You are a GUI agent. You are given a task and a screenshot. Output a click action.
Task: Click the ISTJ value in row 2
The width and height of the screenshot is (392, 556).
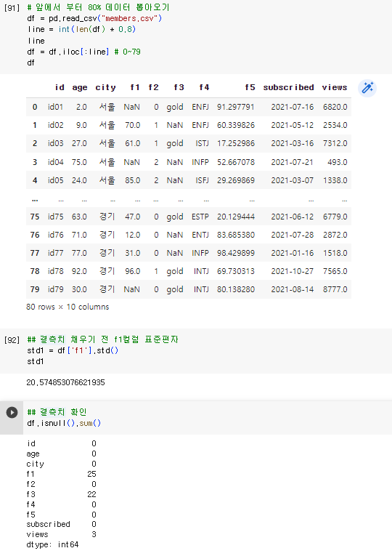202,144
